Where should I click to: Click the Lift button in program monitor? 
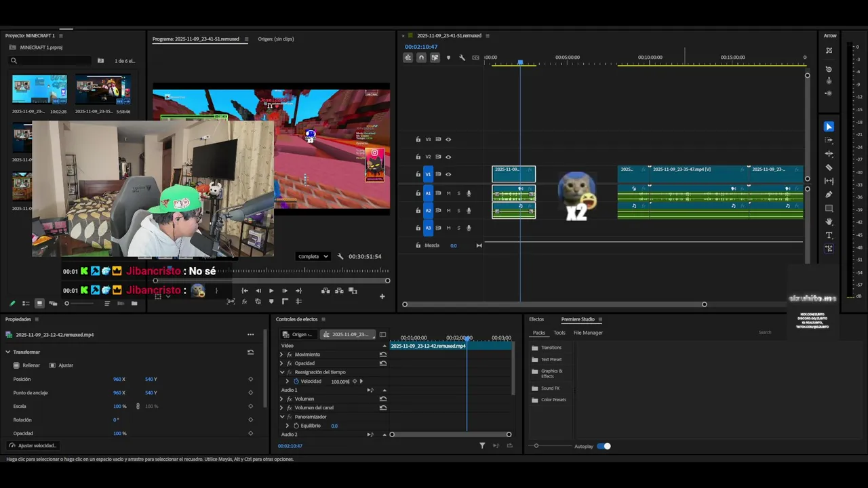tap(325, 291)
